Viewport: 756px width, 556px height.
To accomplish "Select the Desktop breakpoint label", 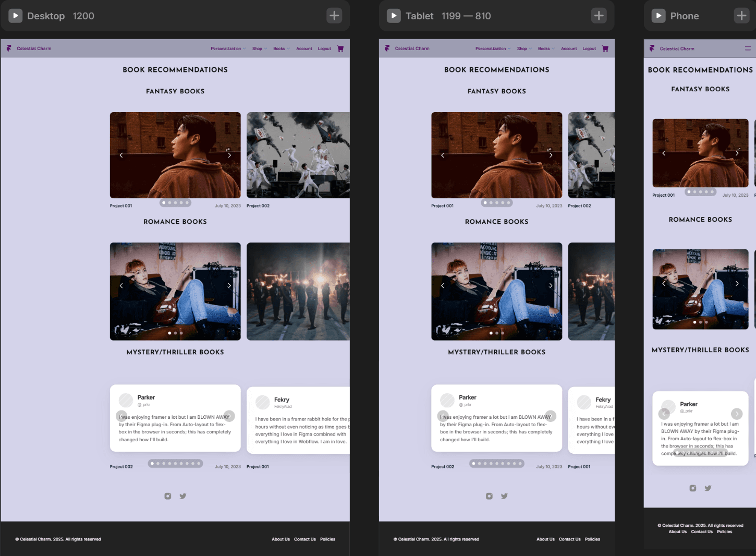I will (x=46, y=16).
